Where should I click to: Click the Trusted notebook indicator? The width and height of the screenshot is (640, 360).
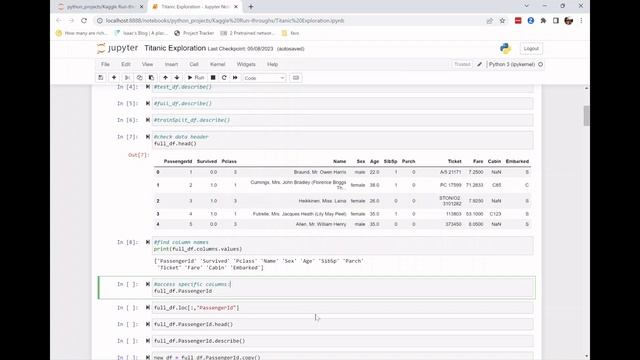coord(462,64)
